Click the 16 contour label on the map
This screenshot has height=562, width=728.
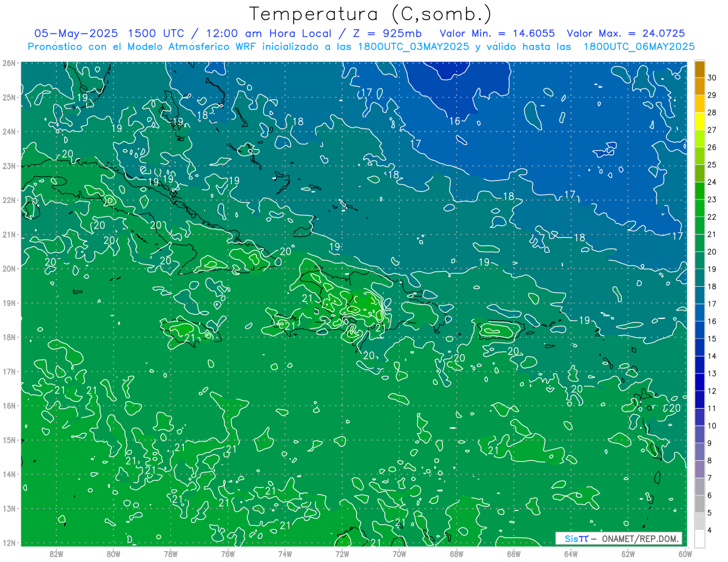pyautogui.click(x=454, y=121)
